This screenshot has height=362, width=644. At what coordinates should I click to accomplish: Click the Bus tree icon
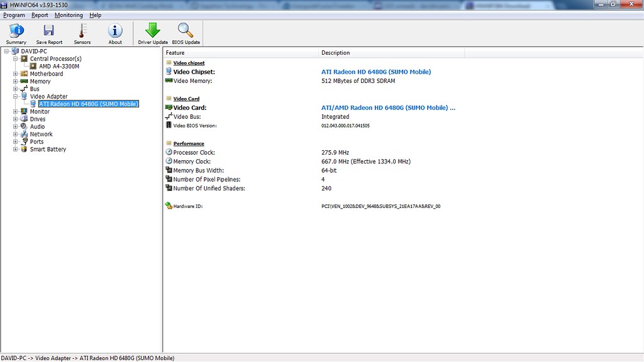[25, 89]
